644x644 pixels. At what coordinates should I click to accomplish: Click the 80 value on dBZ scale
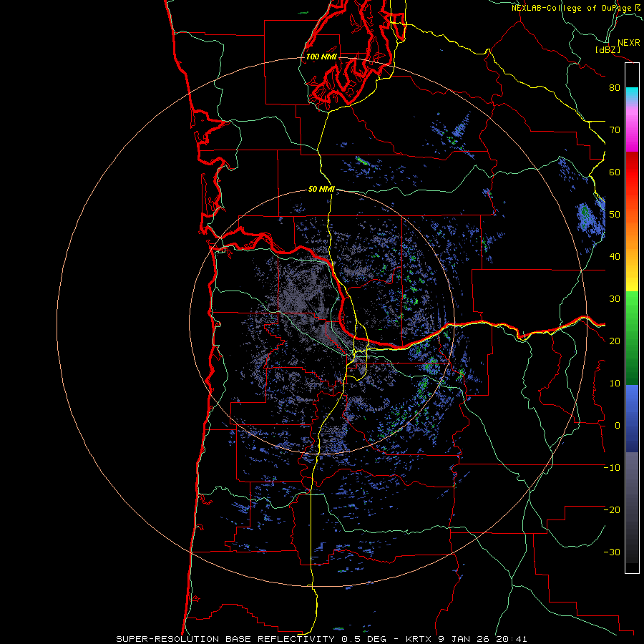tap(615, 87)
